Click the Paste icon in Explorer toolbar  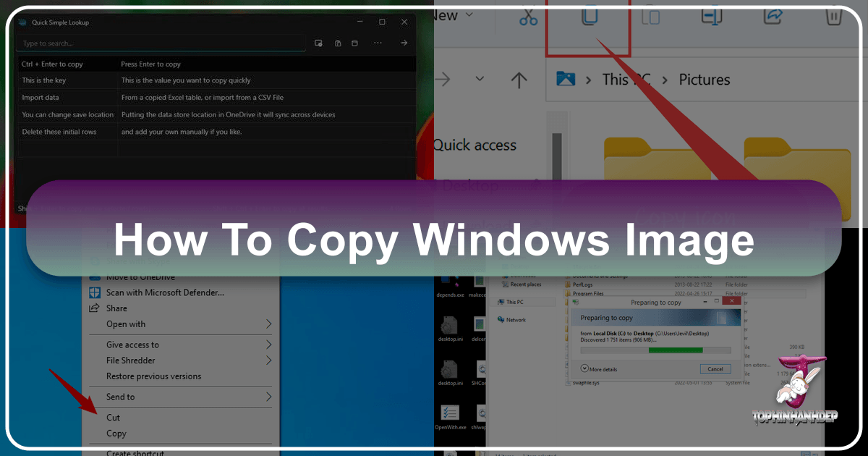(650, 16)
